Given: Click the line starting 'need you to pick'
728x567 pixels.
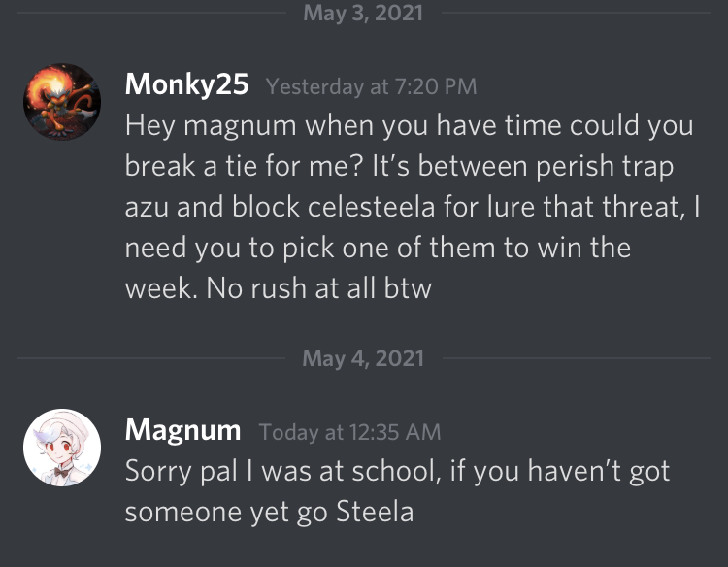Looking at the screenshot, I should [x=378, y=248].
